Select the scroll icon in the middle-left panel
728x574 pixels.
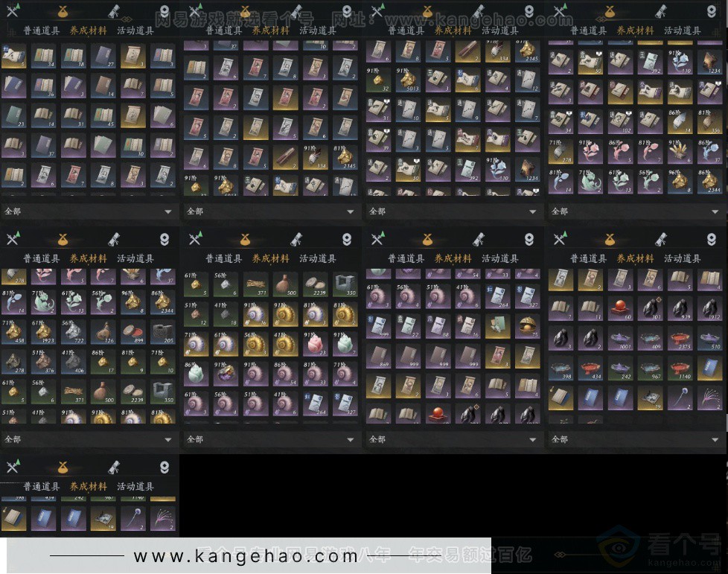114,239
